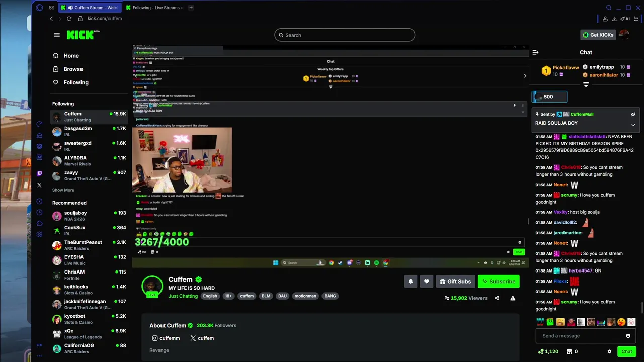Image resolution: width=644 pixels, height=362 pixels.
Task: Click the Gift Subs button
Action: (454, 282)
